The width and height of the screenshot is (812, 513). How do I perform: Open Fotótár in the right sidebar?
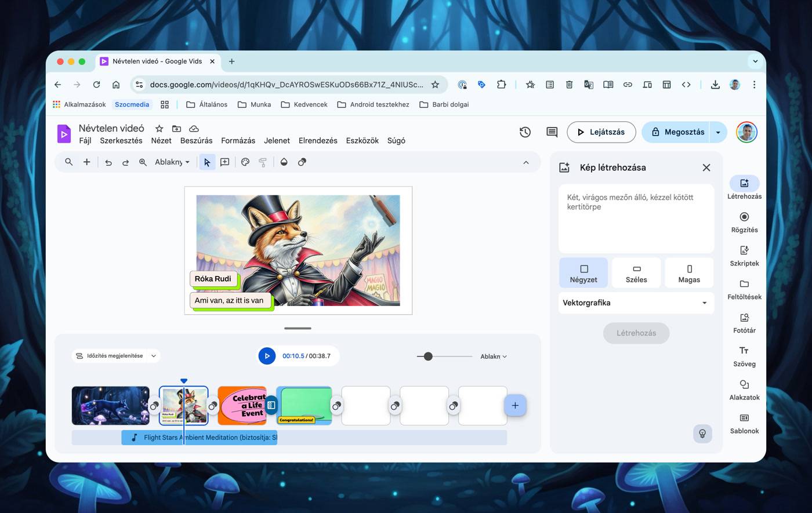(x=744, y=323)
